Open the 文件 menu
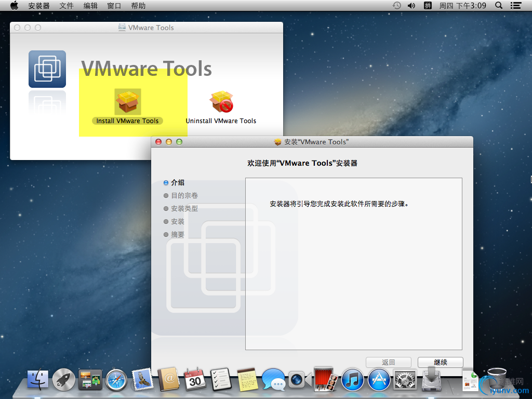The image size is (532, 399). tap(66, 6)
